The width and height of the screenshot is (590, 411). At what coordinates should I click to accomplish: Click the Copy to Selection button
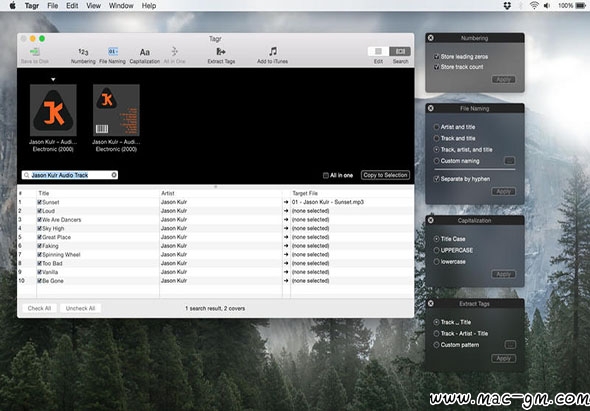(x=385, y=175)
